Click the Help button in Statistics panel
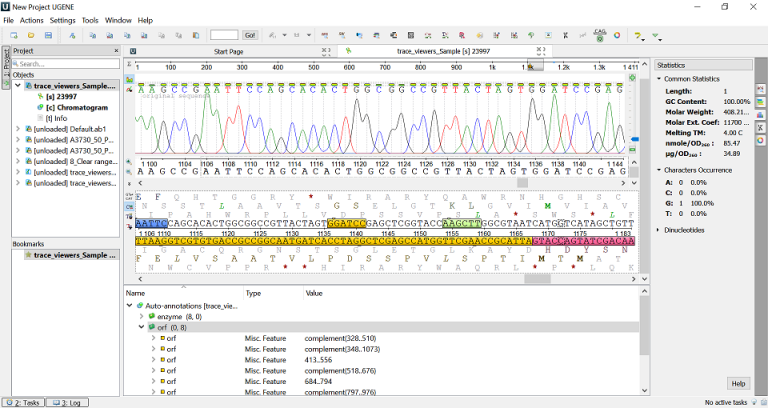The height and width of the screenshot is (408, 768). coord(738,384)
